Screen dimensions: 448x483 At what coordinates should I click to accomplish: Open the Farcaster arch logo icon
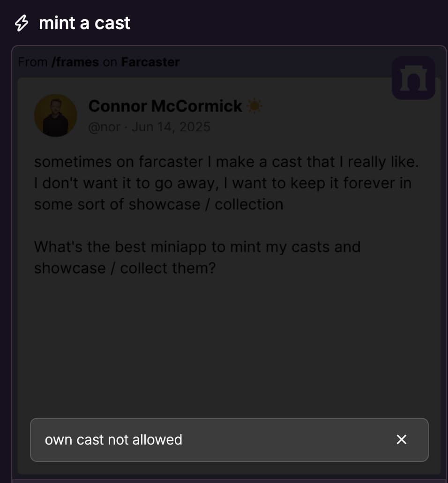coord(413,78)
